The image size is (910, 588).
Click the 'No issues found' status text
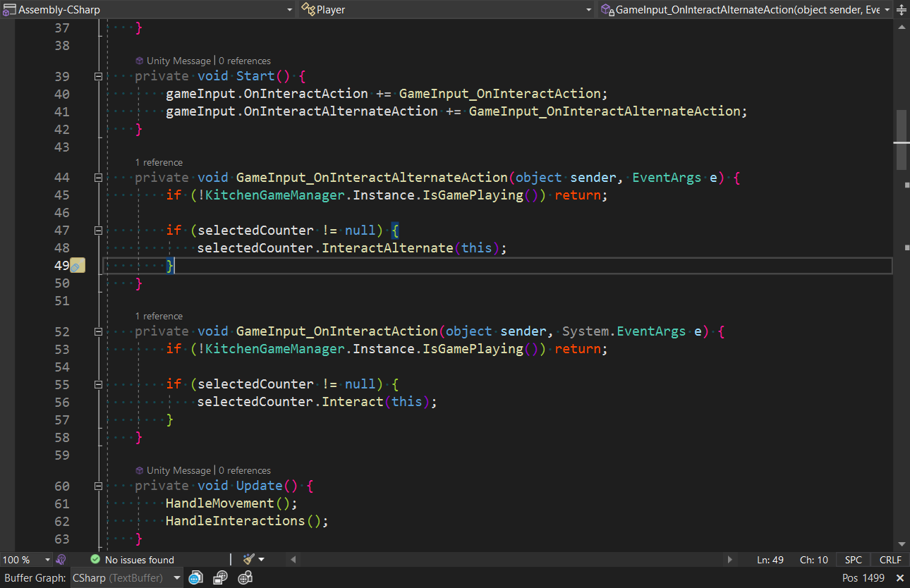pyautogui.click(x=140, y=560)
